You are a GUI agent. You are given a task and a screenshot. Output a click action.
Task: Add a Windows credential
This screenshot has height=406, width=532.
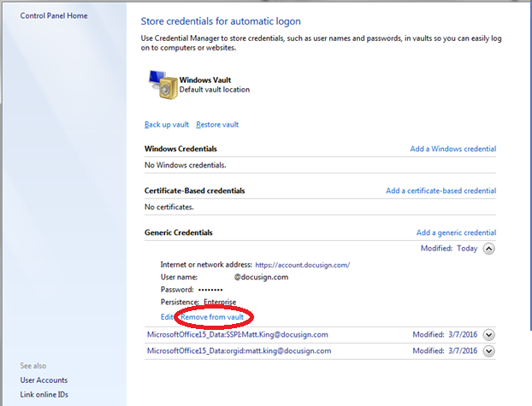[x=452, y=149]
